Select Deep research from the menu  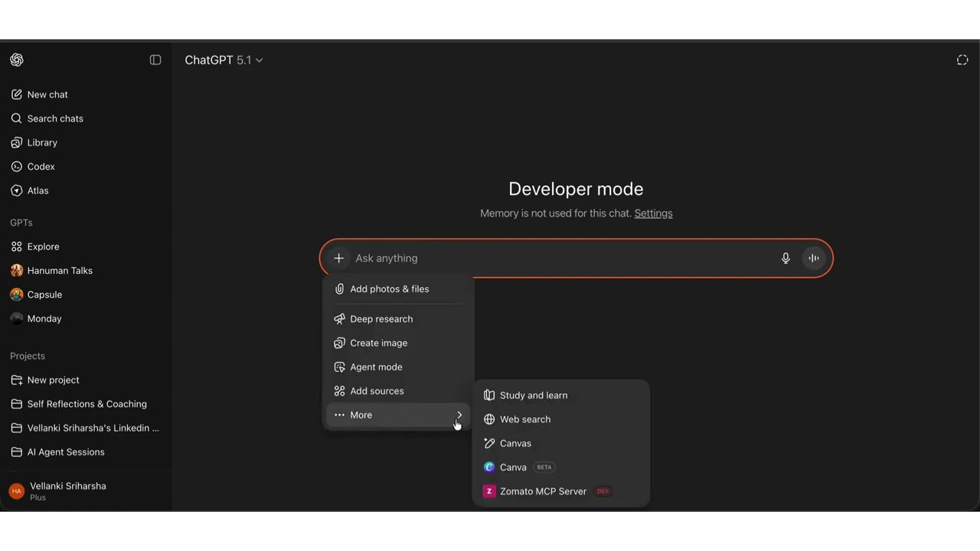pyautogui.click(x=398, y=319)
